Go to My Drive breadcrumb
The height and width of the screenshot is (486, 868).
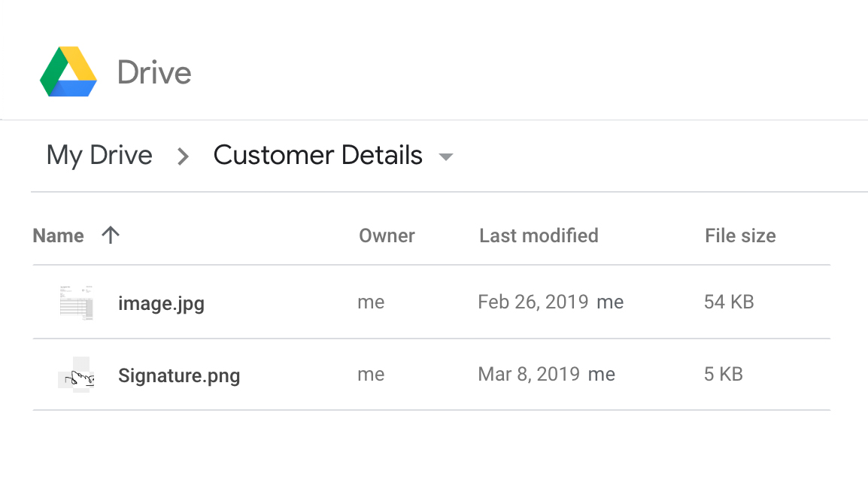point(99,156)
